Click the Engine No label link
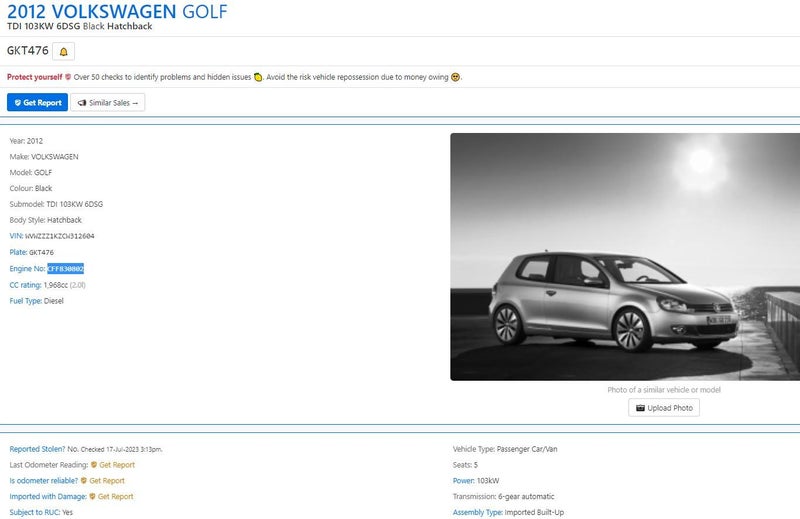The height and width of the screenshot is (519, 800). 28,268
